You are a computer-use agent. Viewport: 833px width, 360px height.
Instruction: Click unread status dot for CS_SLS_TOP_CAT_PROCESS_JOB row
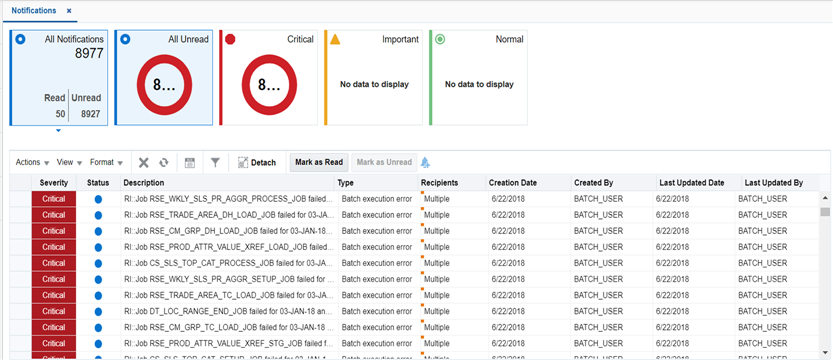98,263
